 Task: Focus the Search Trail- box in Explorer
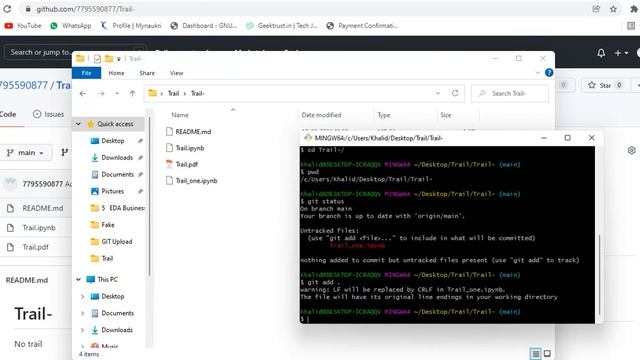click(509, 93)
